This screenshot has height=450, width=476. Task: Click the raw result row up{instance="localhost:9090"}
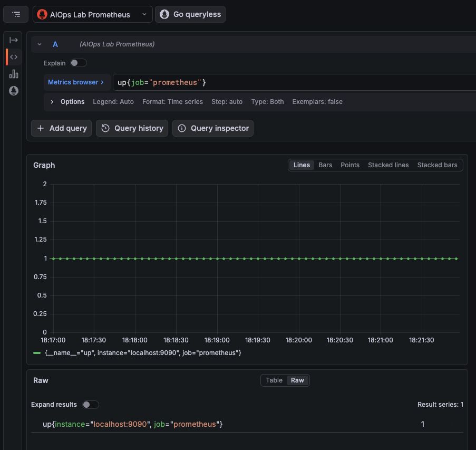pyautogui.click(x=247, y=424)
